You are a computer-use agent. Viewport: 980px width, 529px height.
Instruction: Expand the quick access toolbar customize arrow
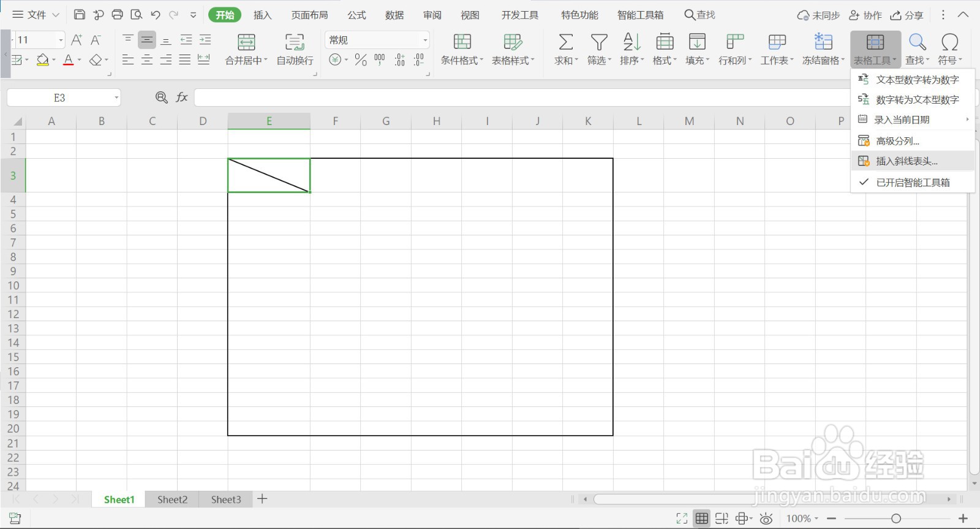(193, 15)
